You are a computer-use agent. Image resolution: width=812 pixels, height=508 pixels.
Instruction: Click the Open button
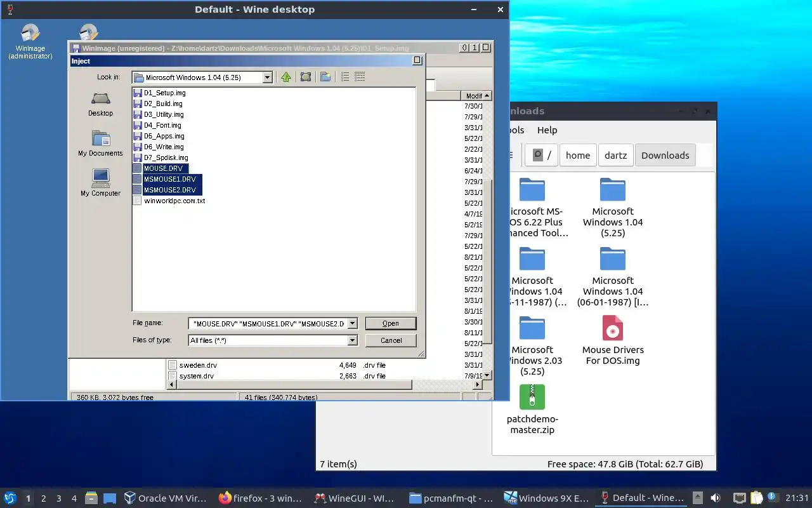(391, 324)
